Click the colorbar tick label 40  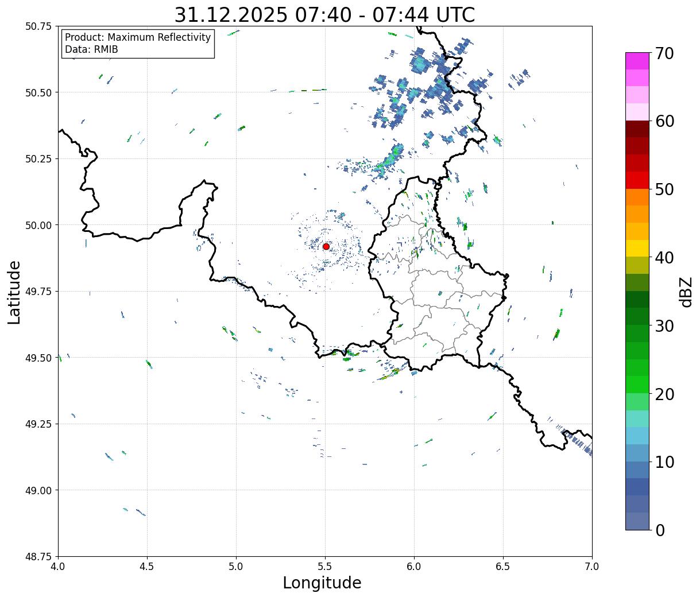click(x=664, y=257)
